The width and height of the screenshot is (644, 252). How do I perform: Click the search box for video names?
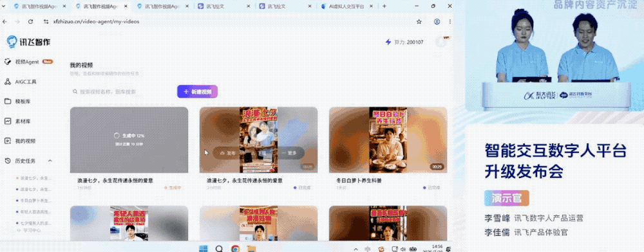121,92
